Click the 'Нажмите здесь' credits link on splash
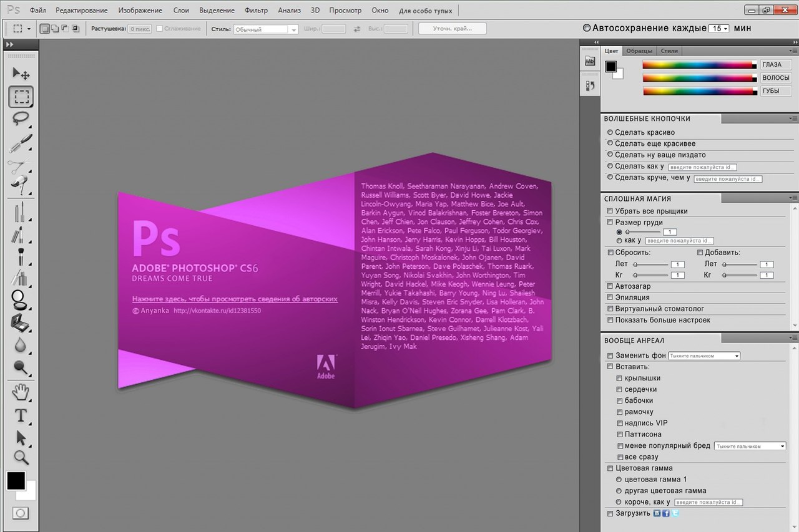This screenshot has height=532, width=799. click(235, 299)
